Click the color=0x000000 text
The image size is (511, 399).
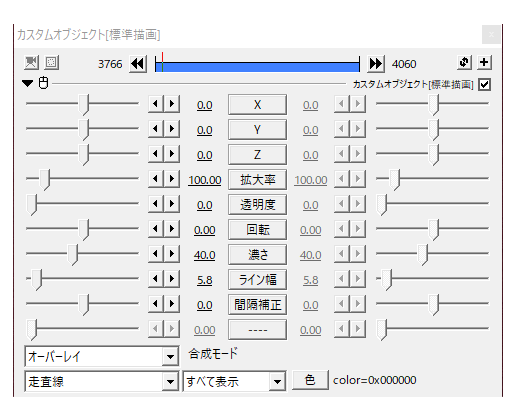click(375, 380)
